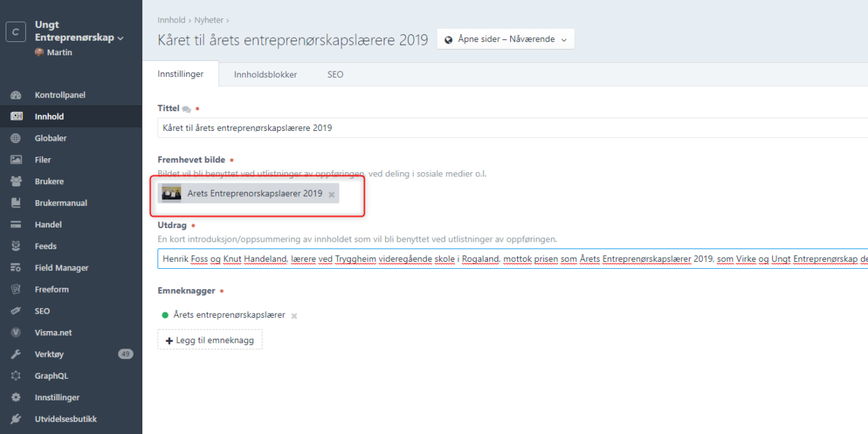The width and height of the screenshot is (868, 434).
Task: Remove the Årets Entreprenorskapslaerer 2019 image
Action: pos(332,195)
